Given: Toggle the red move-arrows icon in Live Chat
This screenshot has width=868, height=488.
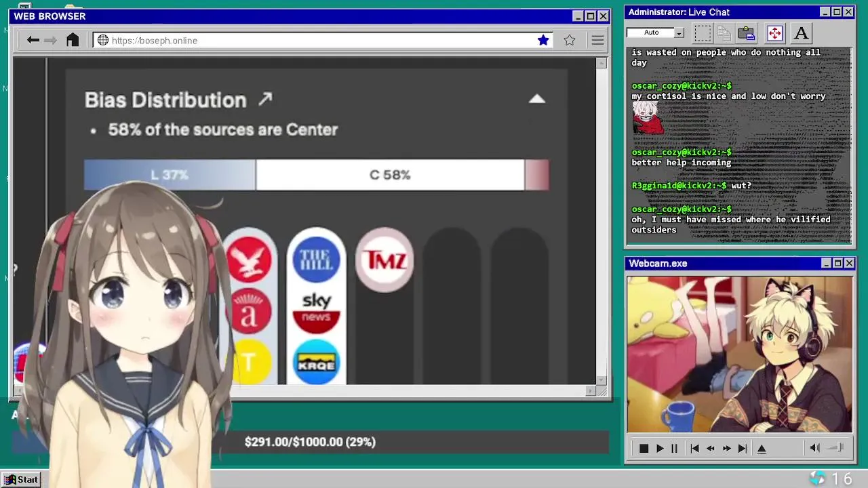Looking at the screenshot, I should [774, 33].
